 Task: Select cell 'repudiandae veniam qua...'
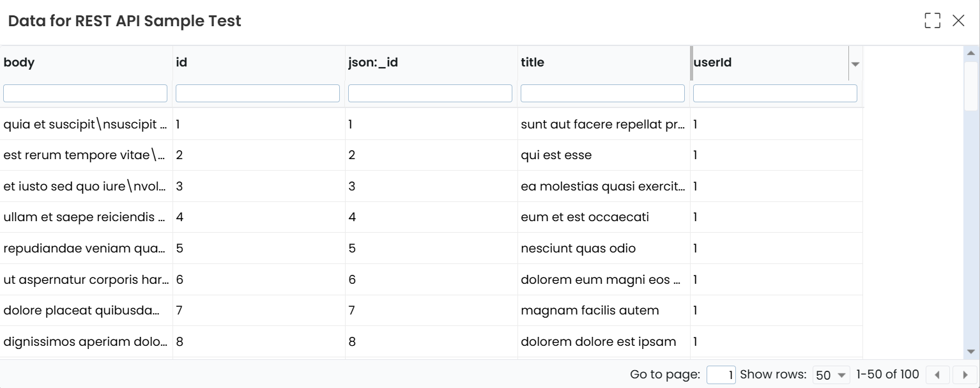86,248
